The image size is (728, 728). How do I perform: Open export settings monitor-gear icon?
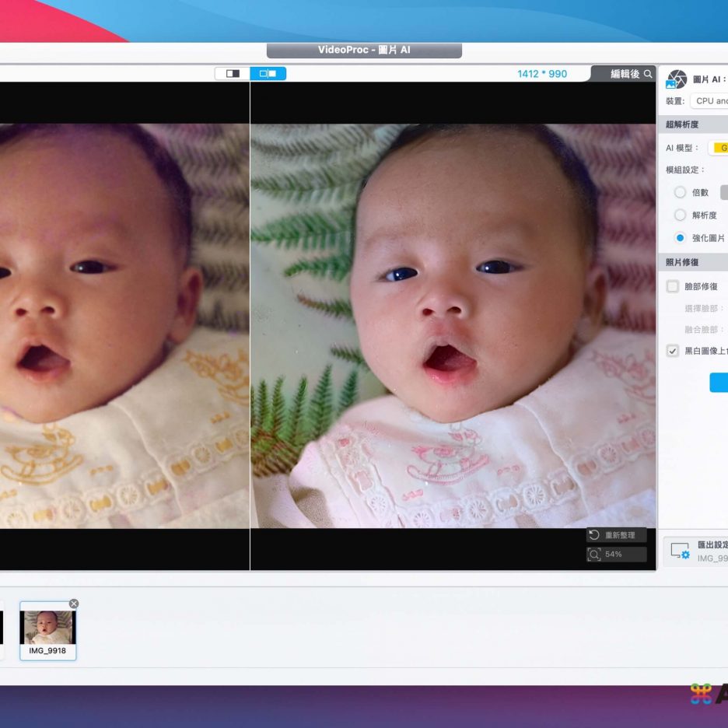tap(680, 551)
